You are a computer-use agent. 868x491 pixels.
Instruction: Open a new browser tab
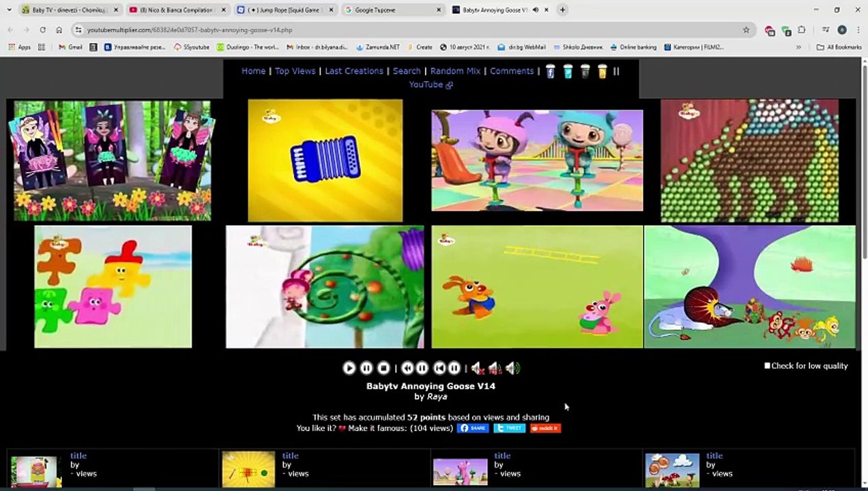(562, 10)
